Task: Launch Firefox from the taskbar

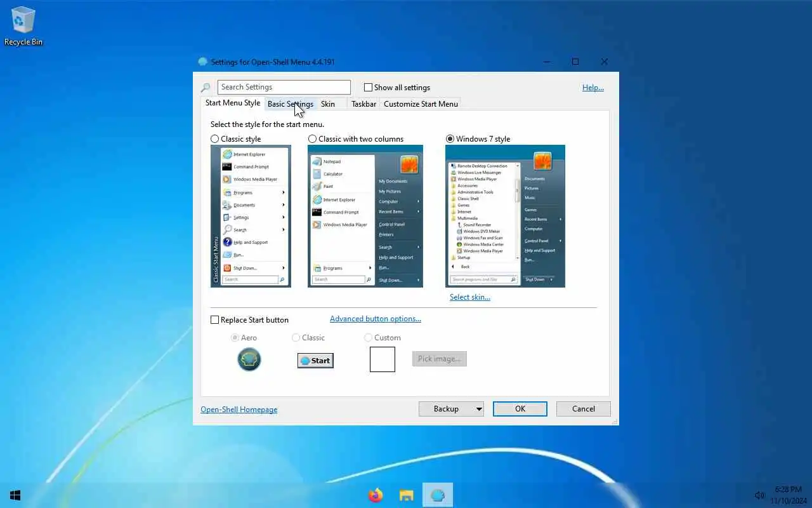Action: pyautogui.click(x=376, y=495)
